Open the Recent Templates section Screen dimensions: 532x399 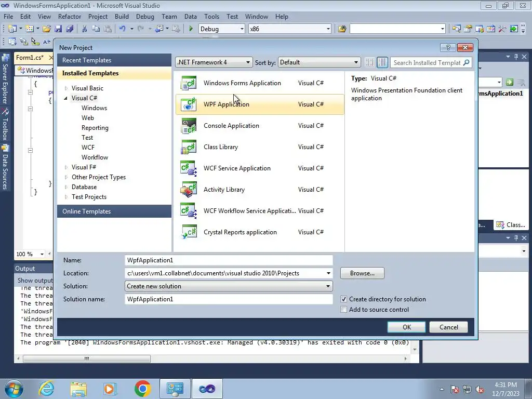pyautogui.click(x=114, y=60)
